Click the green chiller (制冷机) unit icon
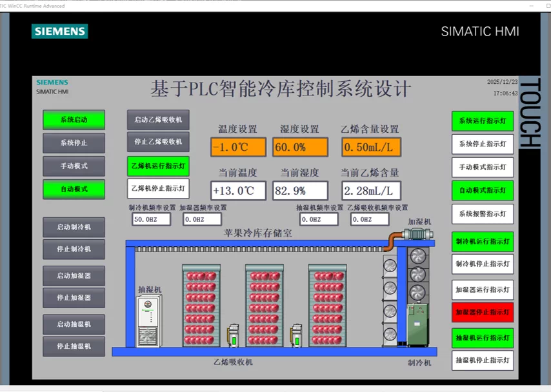Image resolution: width=551 pixels, height=392 pixels. [x=418, y=325]
